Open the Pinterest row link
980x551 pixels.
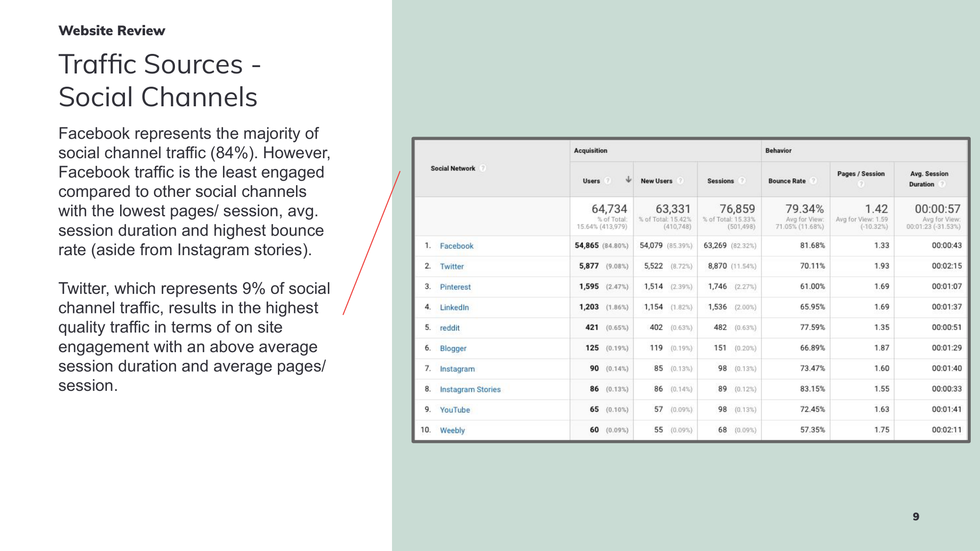point(455,287)
